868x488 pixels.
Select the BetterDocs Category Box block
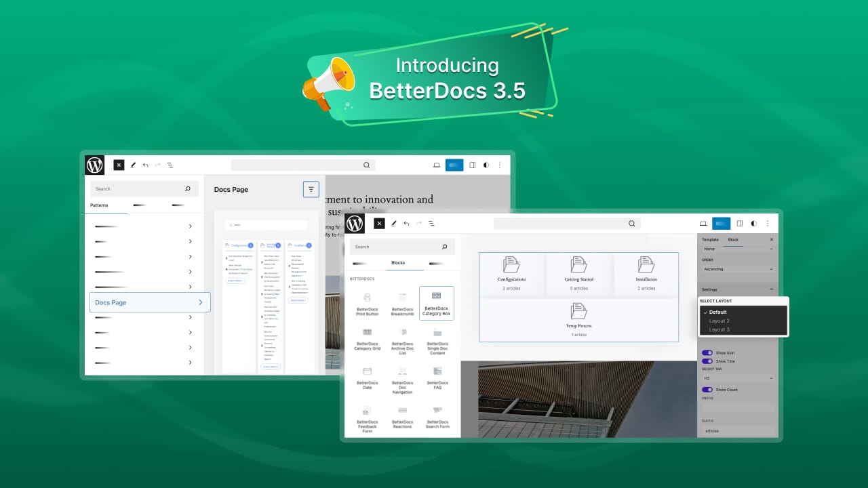[436, 303]
